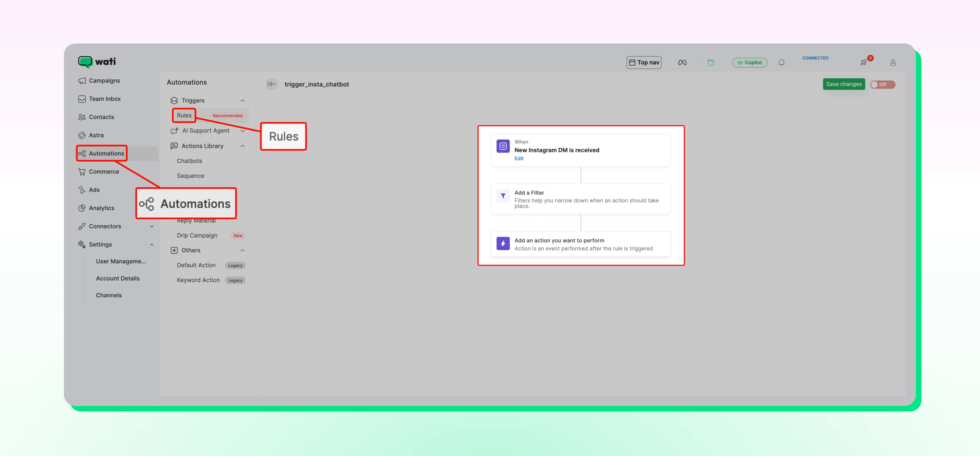Open user profile icon

click(x=893, y=62)
